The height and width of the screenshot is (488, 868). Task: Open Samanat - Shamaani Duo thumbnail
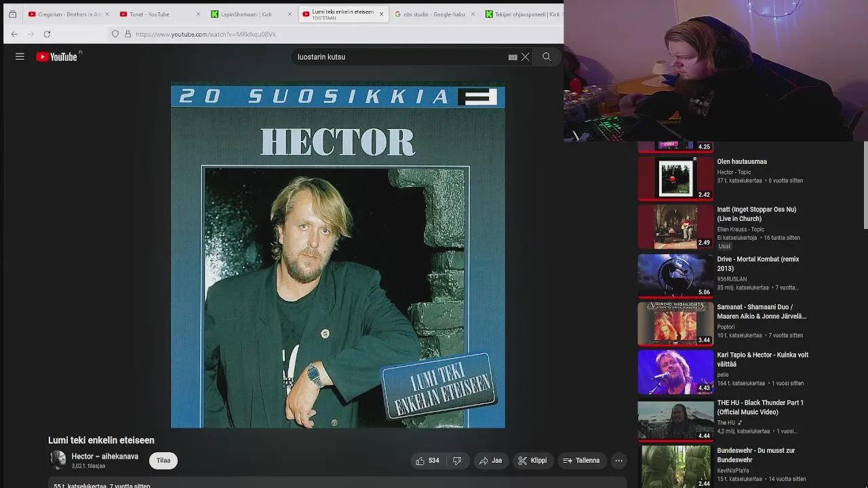675,323
